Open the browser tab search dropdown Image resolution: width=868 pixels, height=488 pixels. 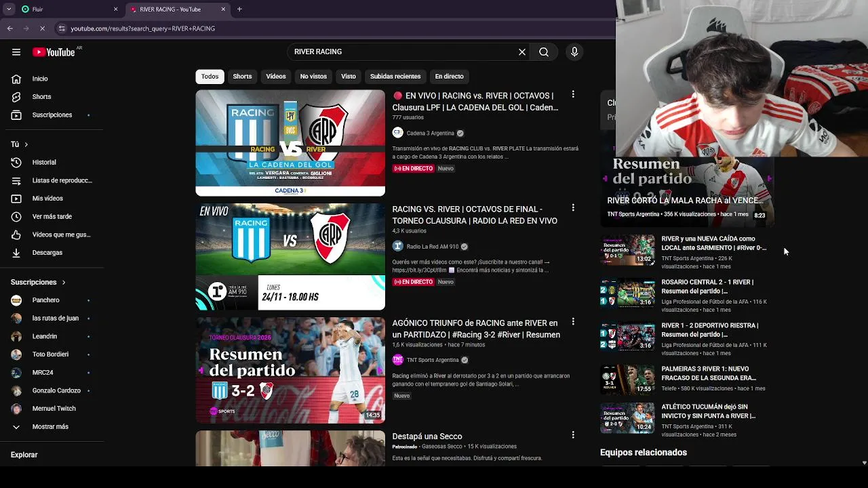tap(9, 9)
